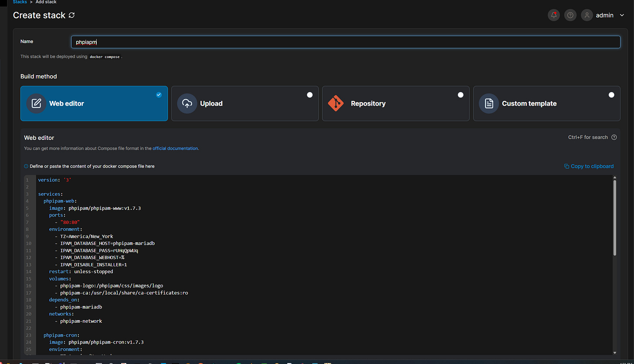Select the Web editor radio option
This screenshot has height=364, width=634.
(x=159, y=95)
